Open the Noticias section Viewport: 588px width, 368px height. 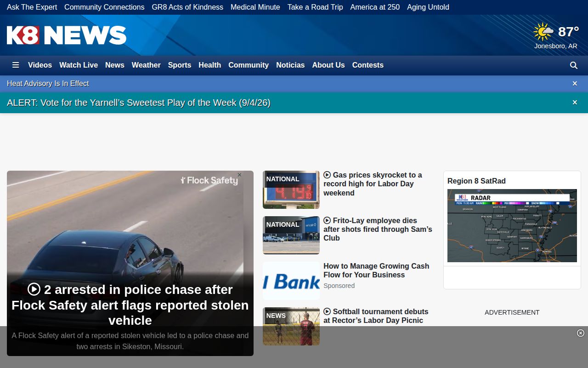(x=290, y=65)
